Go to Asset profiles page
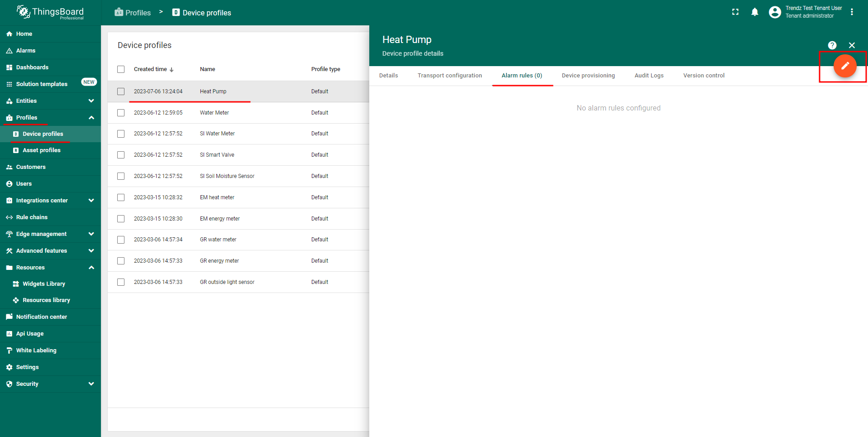868x437 pixels. pos(42,150)
